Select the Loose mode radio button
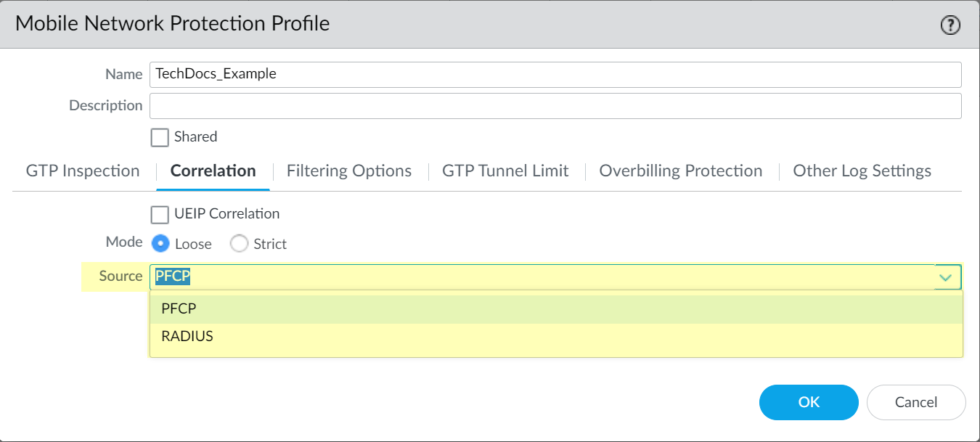 click(162, 244)
